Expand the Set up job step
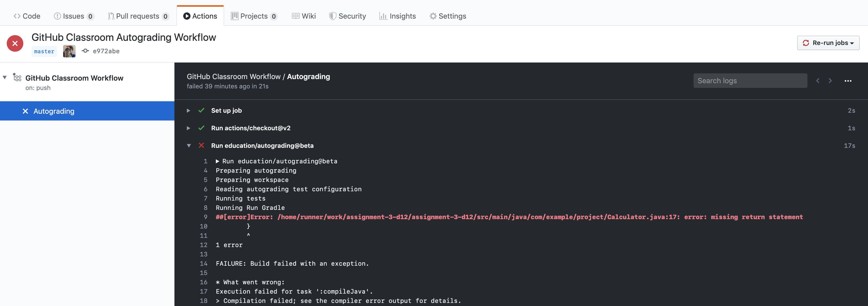 click(188, 111)
